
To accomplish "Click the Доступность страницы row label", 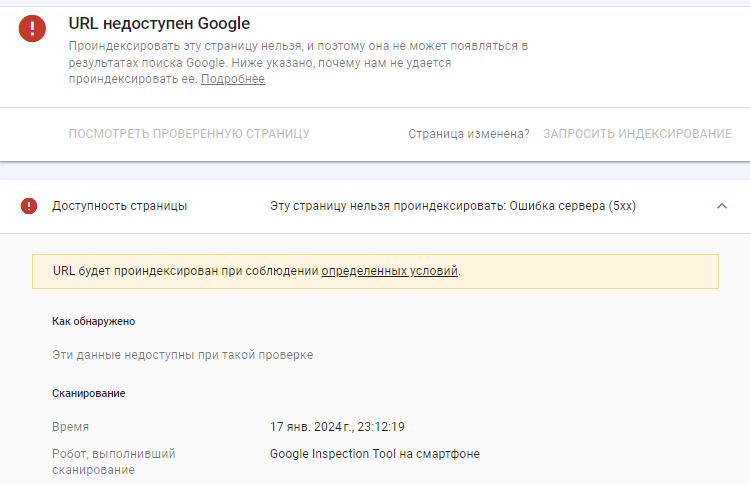I will 120,206.
